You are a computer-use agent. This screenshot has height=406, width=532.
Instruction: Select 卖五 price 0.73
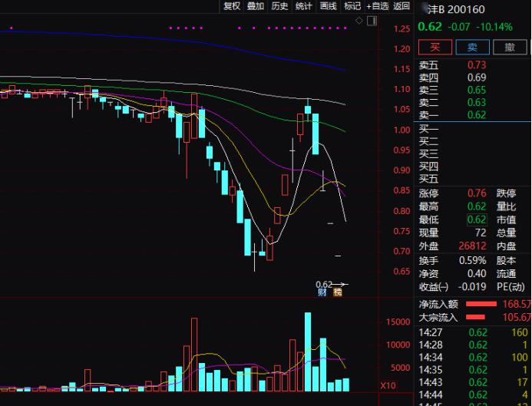click(x=477, y=64)
